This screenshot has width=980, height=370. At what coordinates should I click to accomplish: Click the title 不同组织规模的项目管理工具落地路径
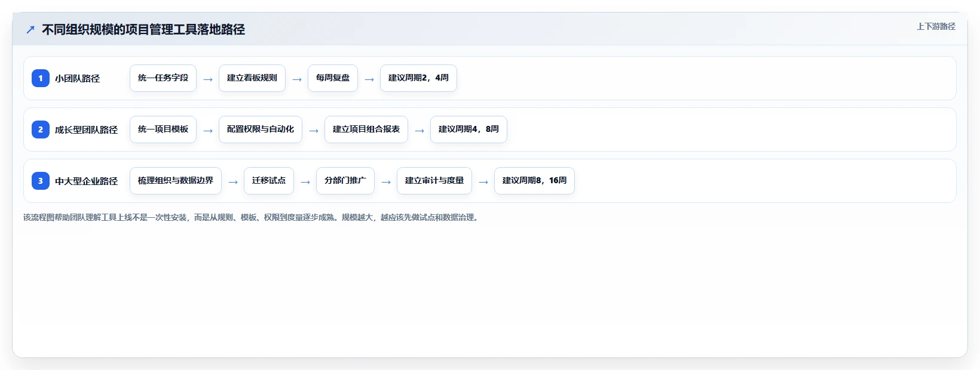pyautogui.click(x=143, y=30)
